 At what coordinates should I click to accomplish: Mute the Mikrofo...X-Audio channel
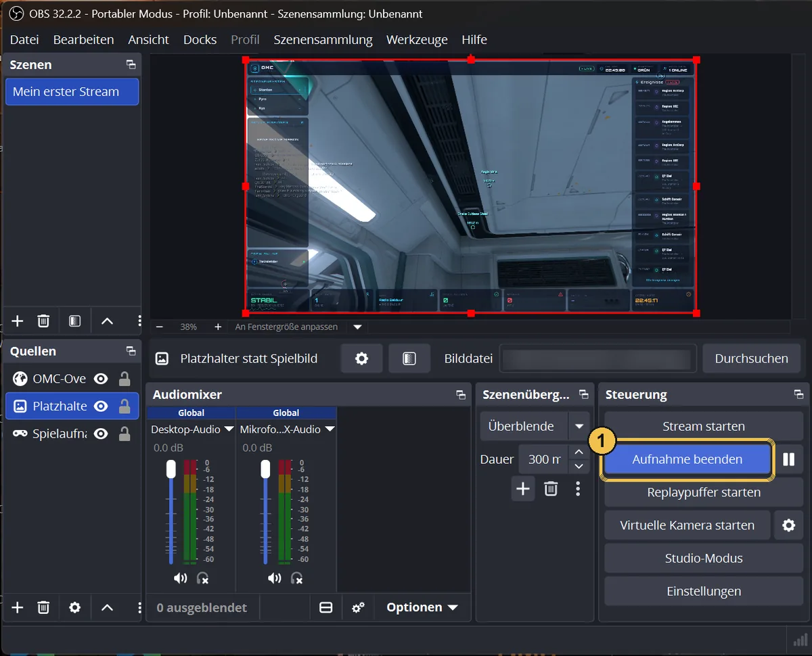coord(274,578)
